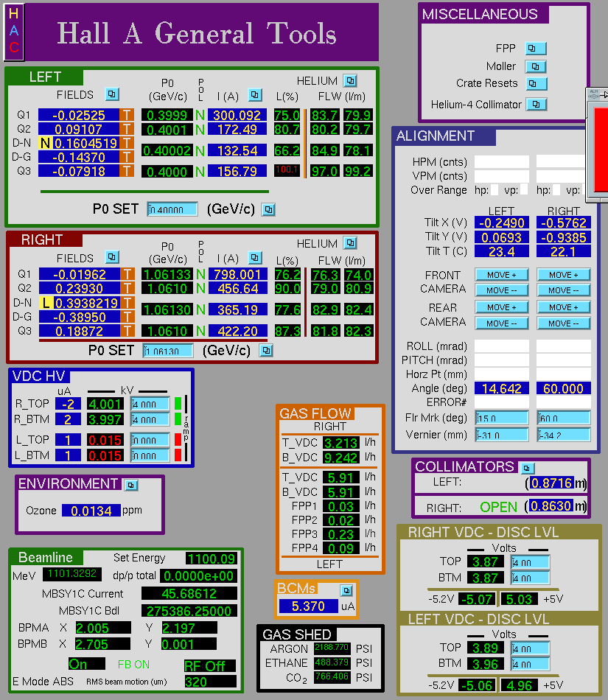Image resolution: width=608 pixels, height=700 pixels.
Task: Click LEFT Q3 red helium level 100.1
Action: [287, 170]
